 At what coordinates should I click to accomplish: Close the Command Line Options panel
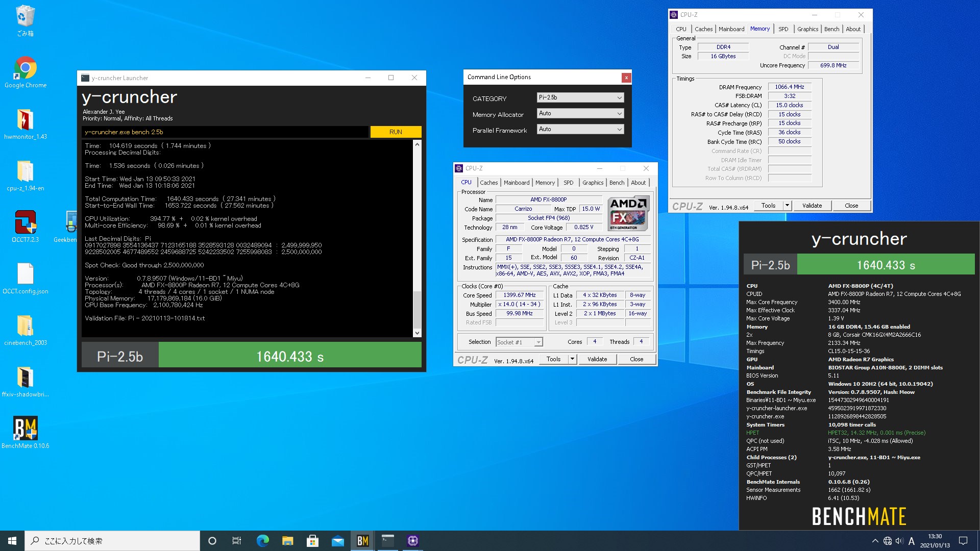coord(626,78)
